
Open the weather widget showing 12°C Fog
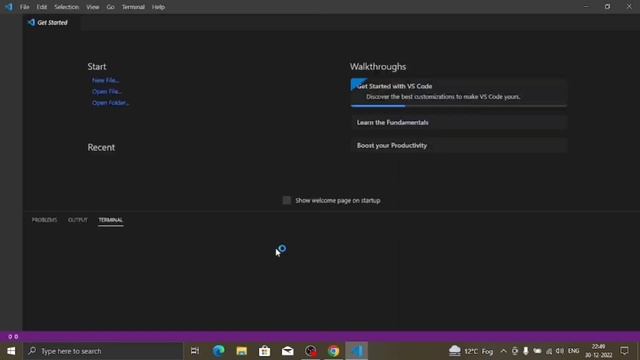(x=471, y=351)
